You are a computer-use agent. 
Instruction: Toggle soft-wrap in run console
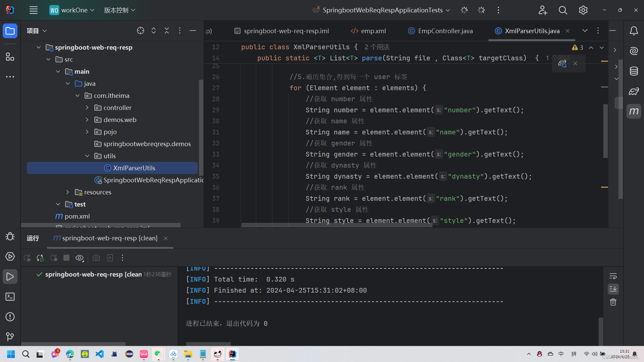613,276
